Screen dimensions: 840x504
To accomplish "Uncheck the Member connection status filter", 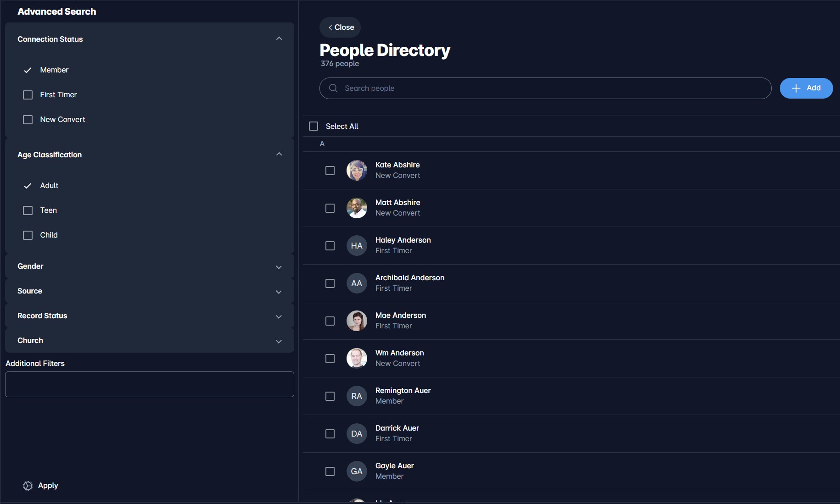I will (28, 70).
